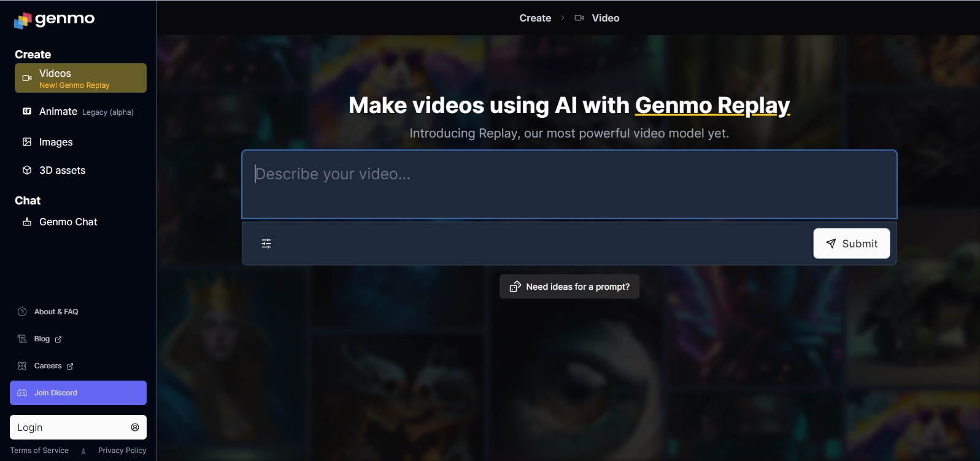Click the 'New! Genmo Replay' subtitle

(74, 85)
